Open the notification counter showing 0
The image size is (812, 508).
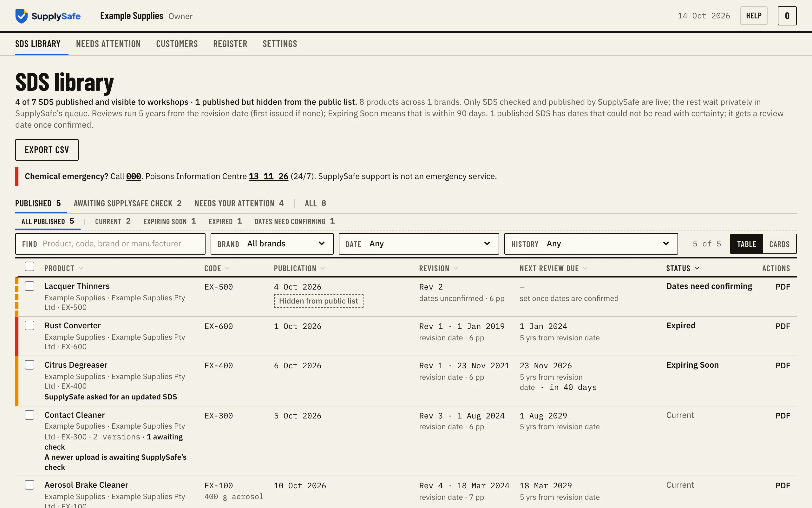tap(787, 16)
